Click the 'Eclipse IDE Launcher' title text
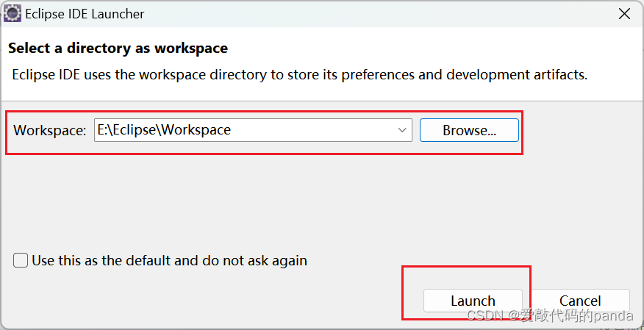 coord(85,14)
